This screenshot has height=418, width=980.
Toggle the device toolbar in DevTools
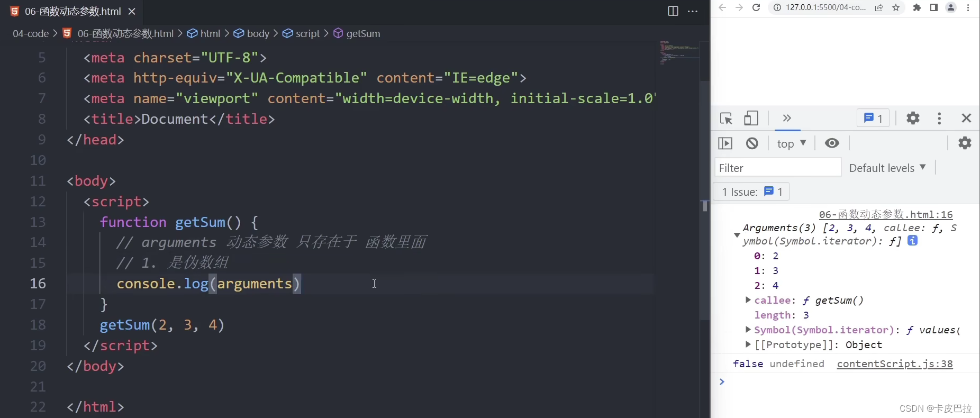pyautogui.click(x=751, y=118)
